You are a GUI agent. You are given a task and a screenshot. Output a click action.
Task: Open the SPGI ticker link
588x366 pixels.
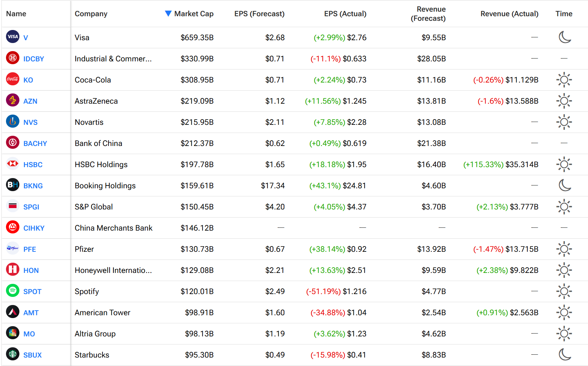[31, 207]
